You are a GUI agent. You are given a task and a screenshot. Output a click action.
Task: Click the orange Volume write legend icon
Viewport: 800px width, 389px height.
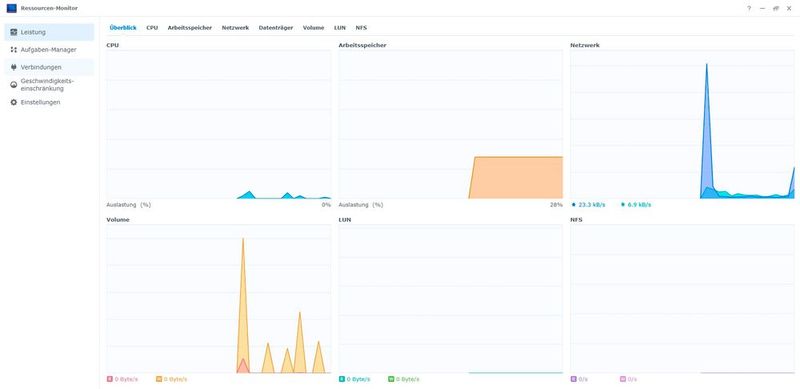click(x=159, y=379)
